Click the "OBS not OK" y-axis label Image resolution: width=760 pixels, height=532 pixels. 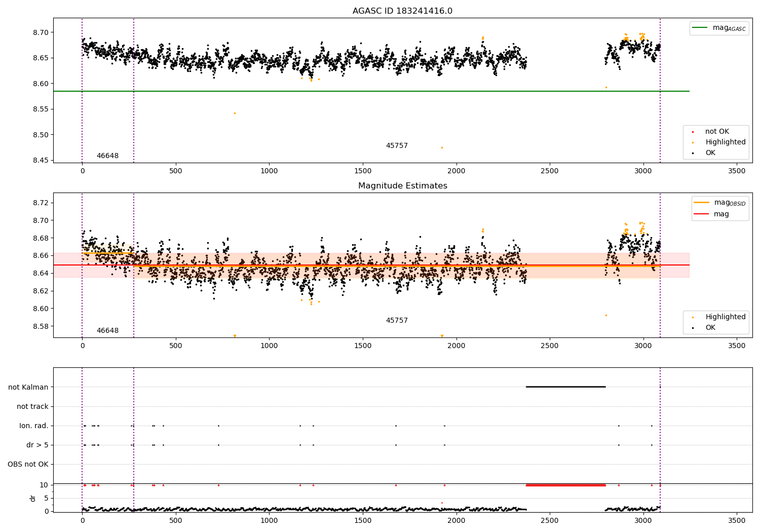[28, 465]
